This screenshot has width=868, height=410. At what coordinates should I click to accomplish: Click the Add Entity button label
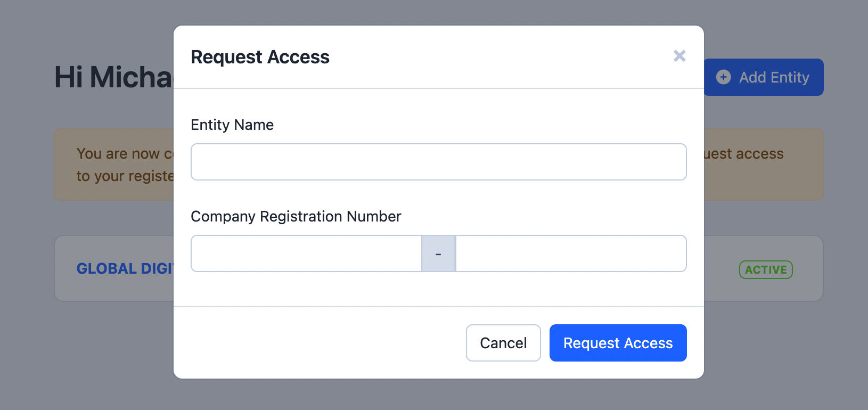[x=774, y=77]
